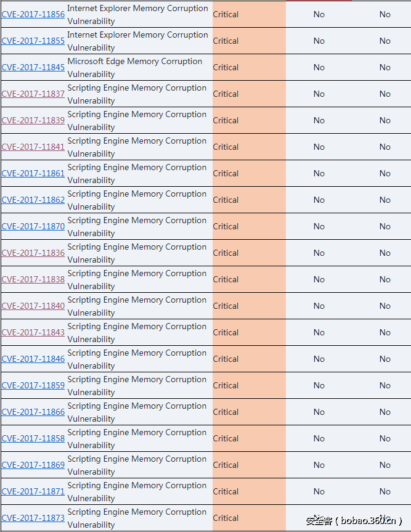Screen dimensions: 411x532
Task: Open the CVE-2017-11861 link
Action: pyautogui.click(x=33, y=174)
